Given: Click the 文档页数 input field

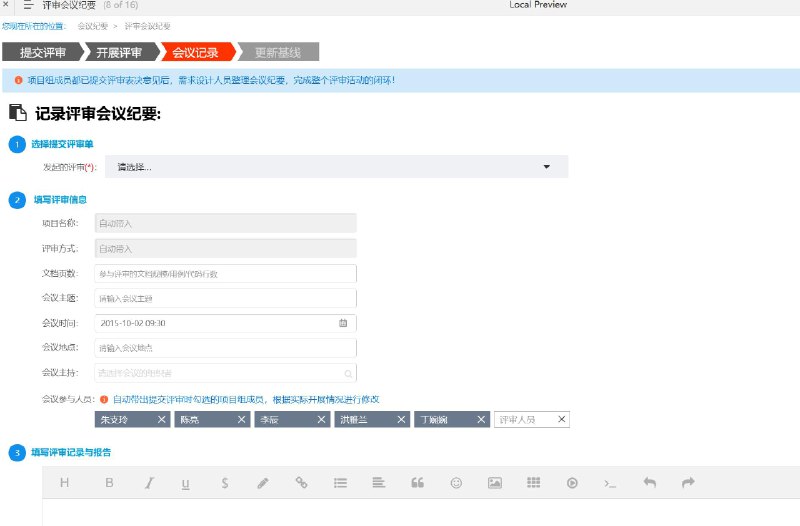Looking at the screenshot, I should tap(226, 274).
